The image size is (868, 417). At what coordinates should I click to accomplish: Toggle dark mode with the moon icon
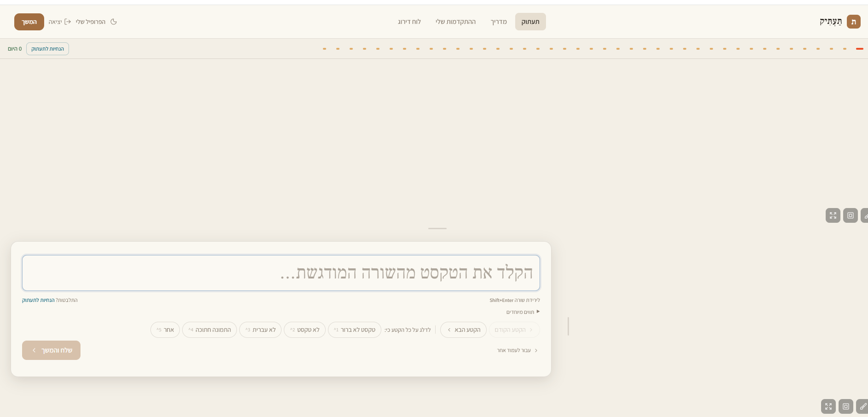point(114,22)
